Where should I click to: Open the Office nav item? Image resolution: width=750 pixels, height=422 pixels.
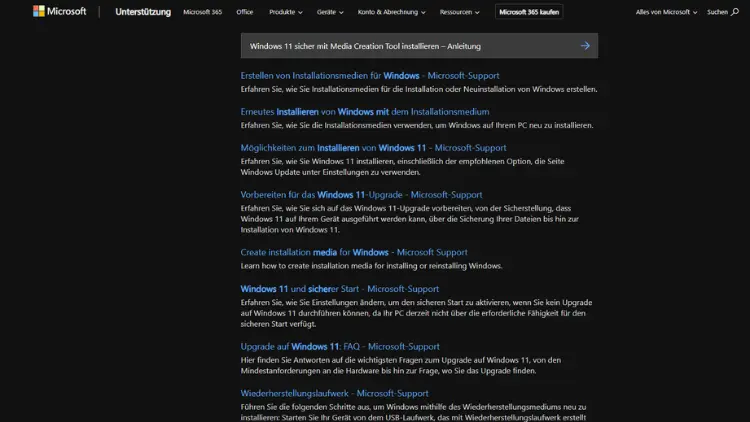(244, 12)
